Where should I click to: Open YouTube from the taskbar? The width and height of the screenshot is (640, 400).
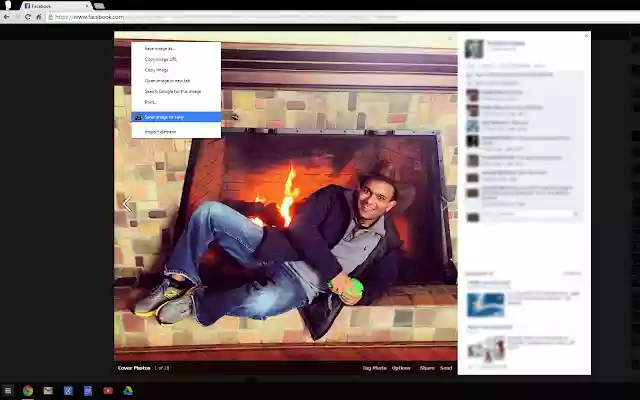108,391
